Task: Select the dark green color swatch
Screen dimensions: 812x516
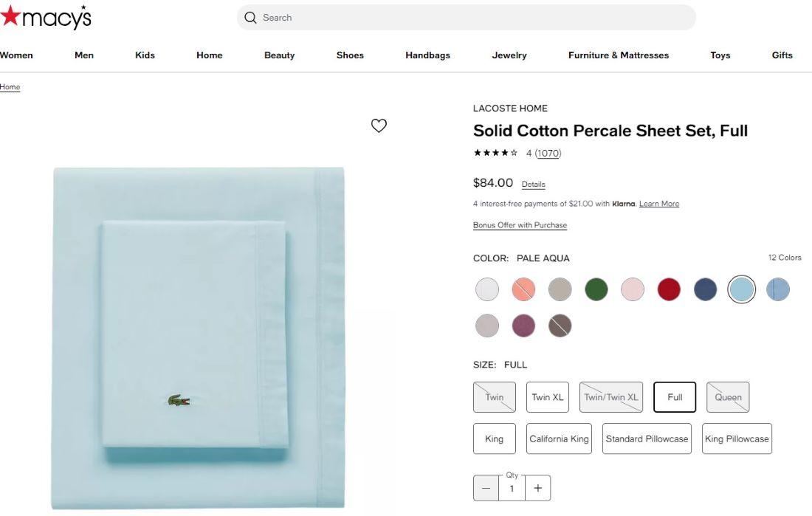Action: point(596,289)
